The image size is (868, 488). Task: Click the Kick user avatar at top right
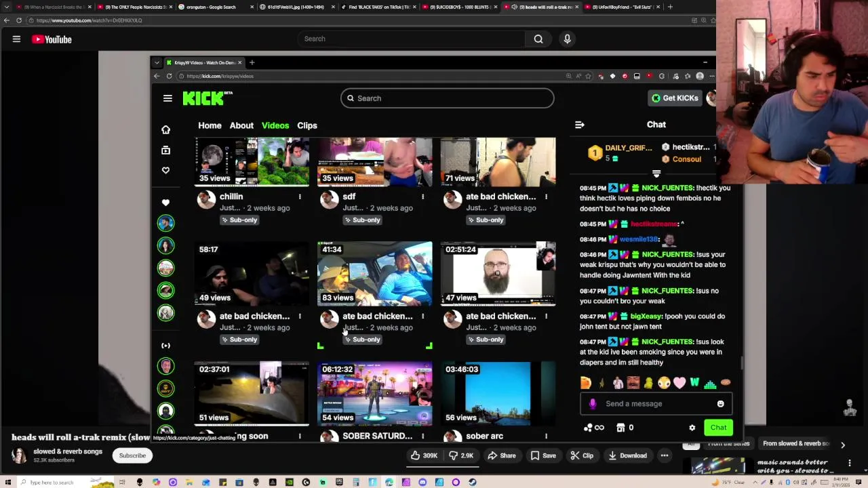coord(711,98)
